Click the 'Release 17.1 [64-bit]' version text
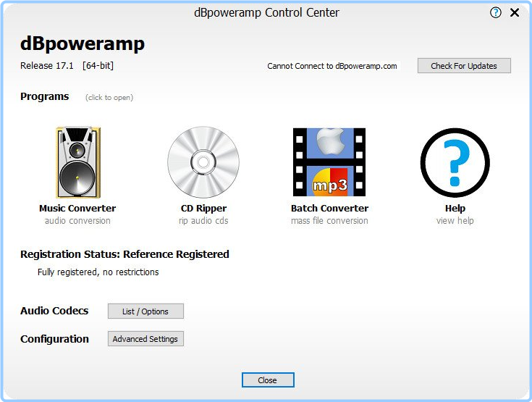This screenshot has height=402, width=532. [67, 65]
